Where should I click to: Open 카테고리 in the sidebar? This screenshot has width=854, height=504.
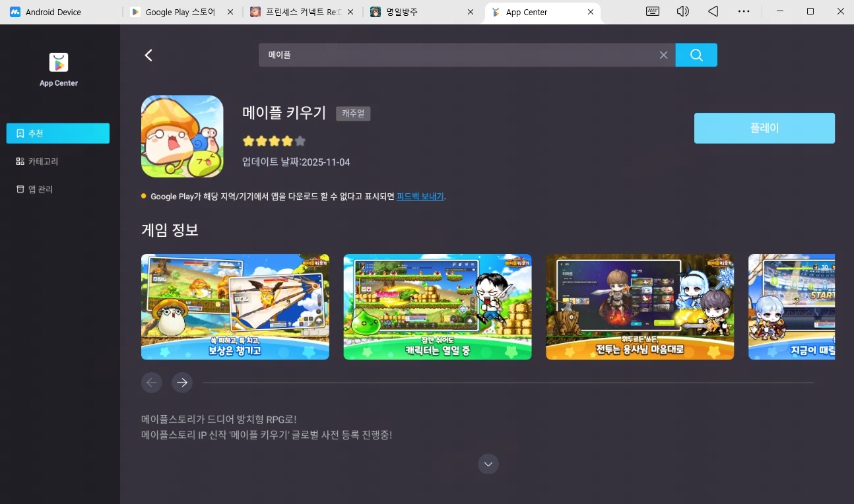click(43, 162)
